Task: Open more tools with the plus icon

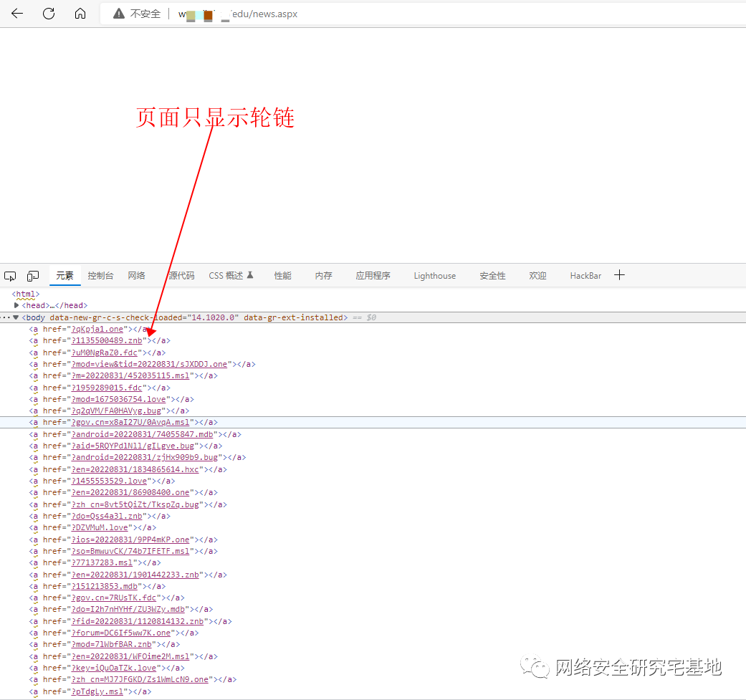Action: (620, 275)
